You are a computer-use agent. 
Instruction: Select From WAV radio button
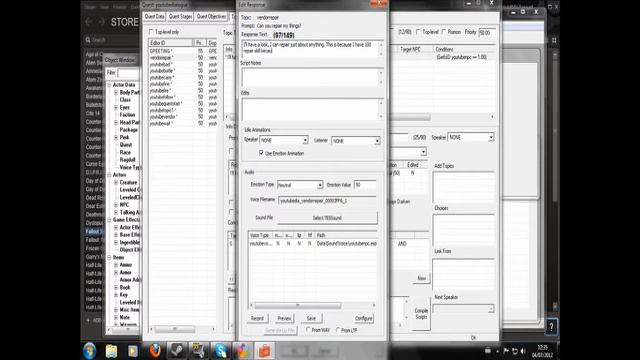pyautogui.click(x=309, y=330)
